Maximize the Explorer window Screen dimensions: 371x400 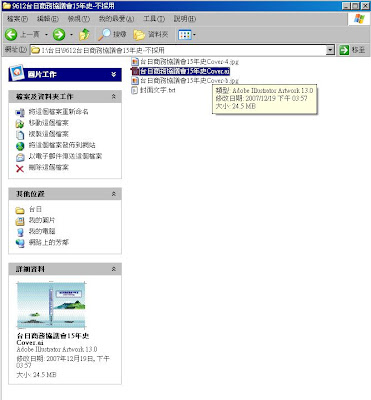tap(355, 6)
